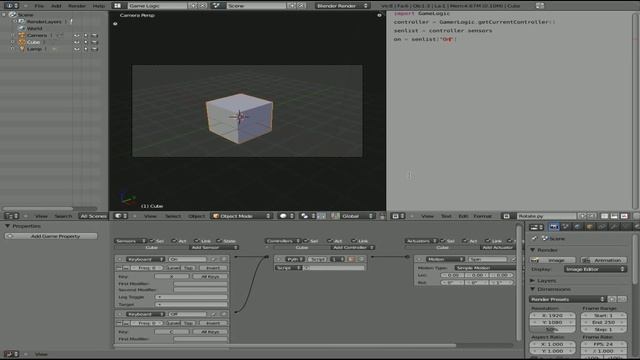
Task: Toggle word wrap icon in text editor header
Action: tap(614, 216)
